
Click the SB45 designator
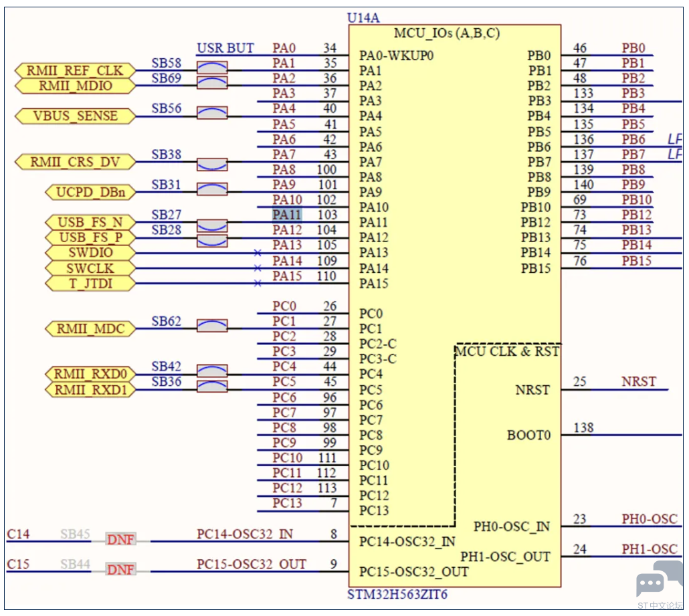click(x=75, y=534)
